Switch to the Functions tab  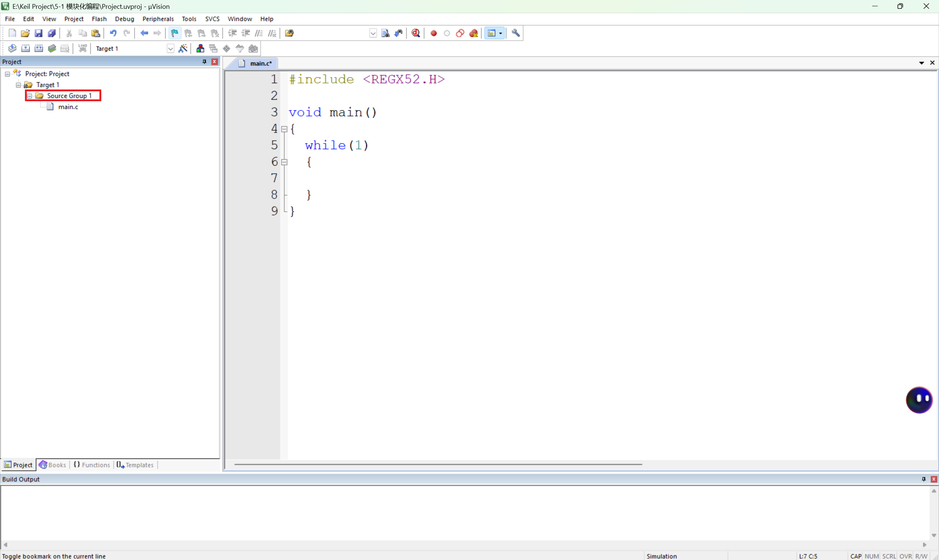point(92,465)
